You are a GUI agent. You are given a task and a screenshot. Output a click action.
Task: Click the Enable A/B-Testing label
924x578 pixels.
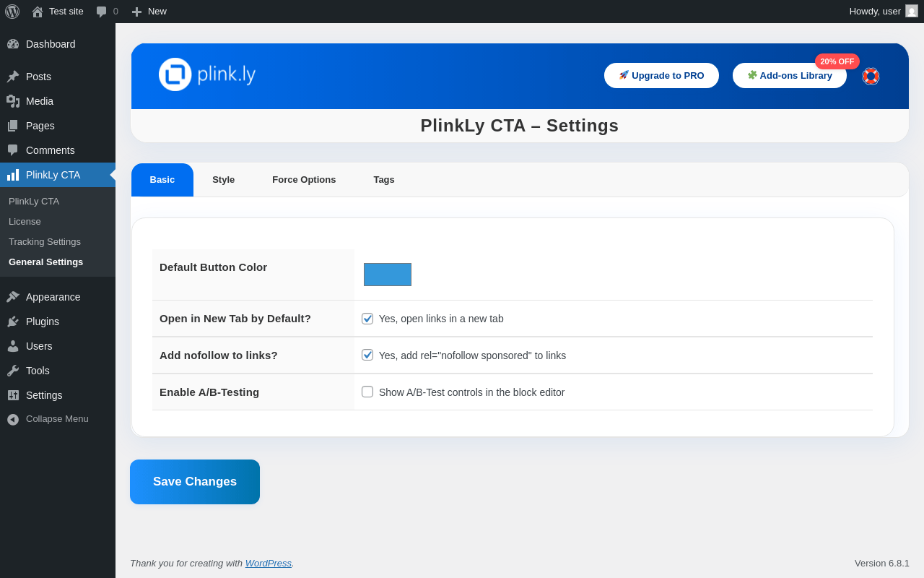point(209,392)
